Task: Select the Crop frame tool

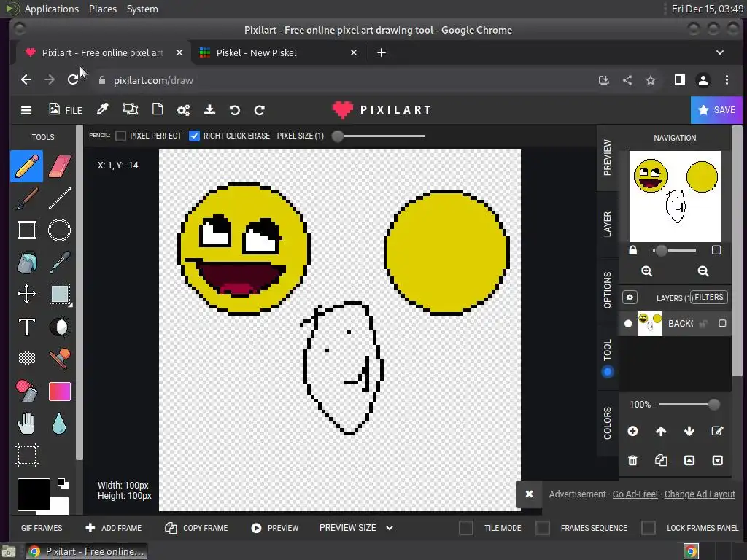Action: 27,455
